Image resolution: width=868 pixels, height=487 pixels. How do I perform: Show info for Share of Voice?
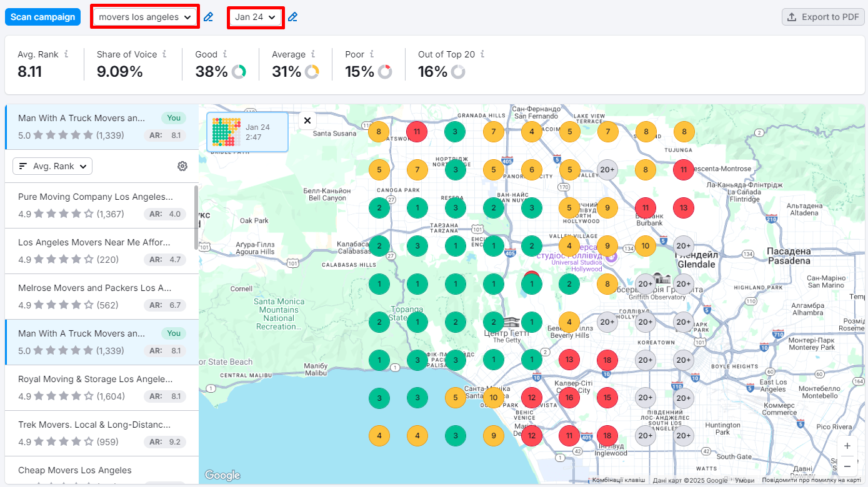tap(164, 54)
